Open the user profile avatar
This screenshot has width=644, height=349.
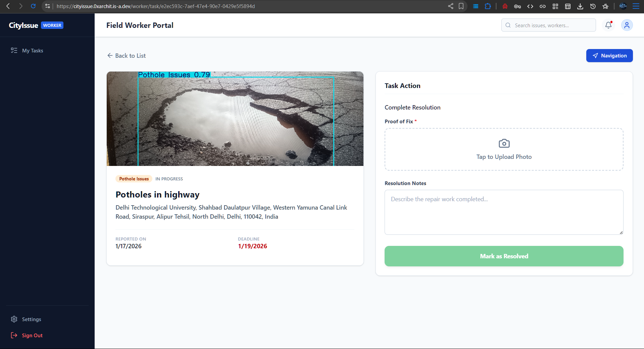tap(627, 25)
